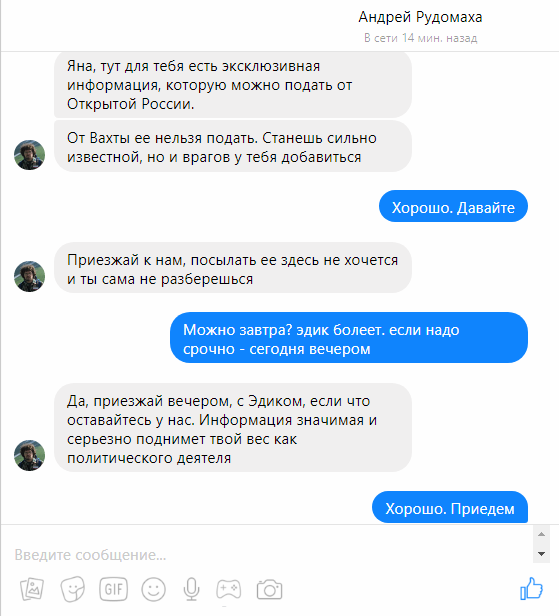Select the 'Хорошо. Давайте' sent message bubble
The image size is (559, 616).
[x=453, y=206]
